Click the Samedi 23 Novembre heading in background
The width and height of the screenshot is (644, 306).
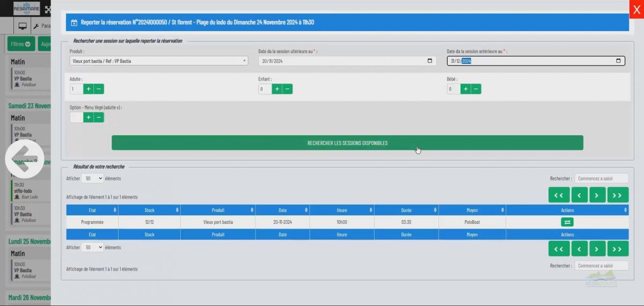[x=30, y=106]
